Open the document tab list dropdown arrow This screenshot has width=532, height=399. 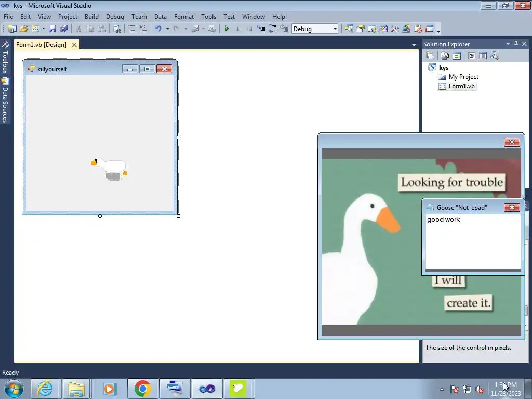coord(414,45)
